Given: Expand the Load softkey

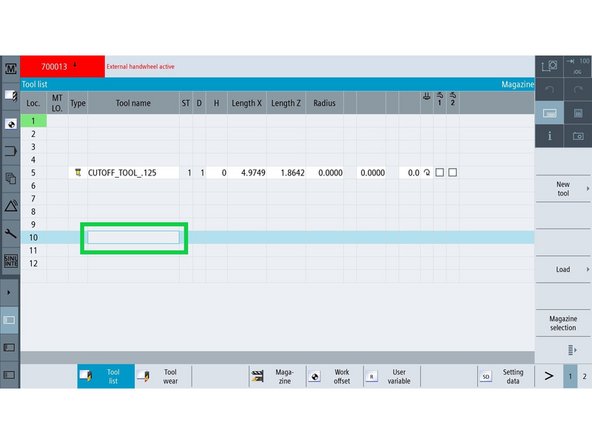Looking at the screenshot, I should coord(563,269).
